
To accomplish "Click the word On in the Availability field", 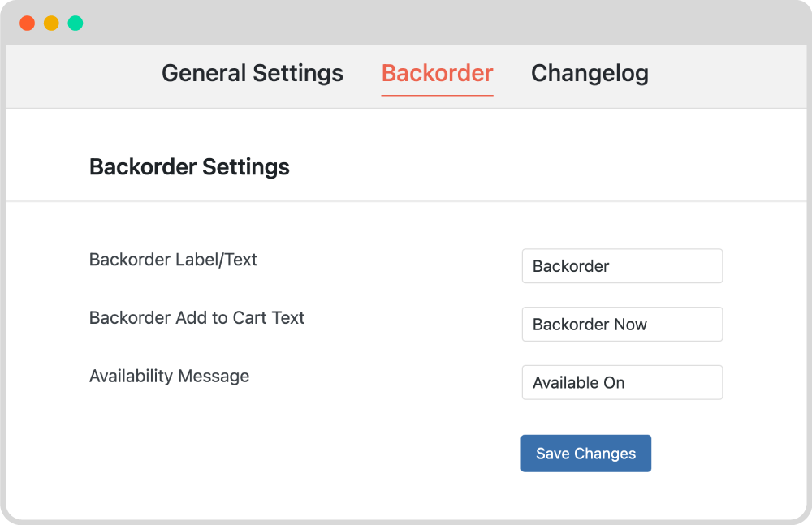I will pos(614,383).
